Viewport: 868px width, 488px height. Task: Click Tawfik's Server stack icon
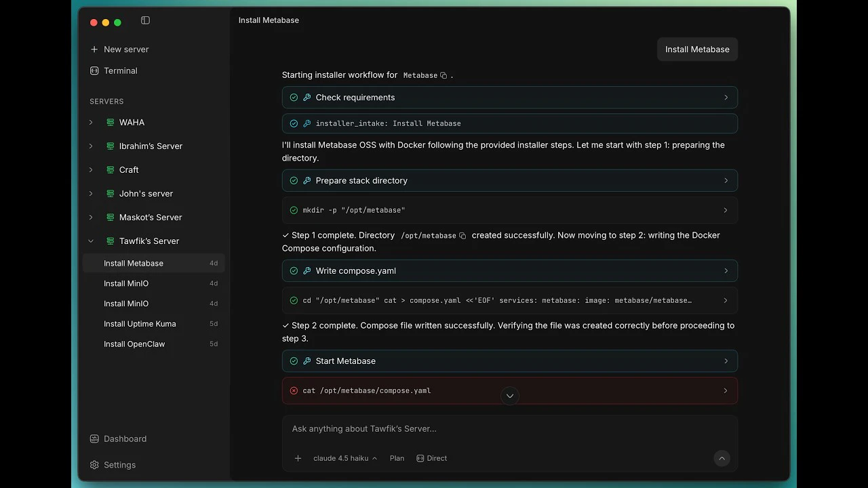[110, 241]
